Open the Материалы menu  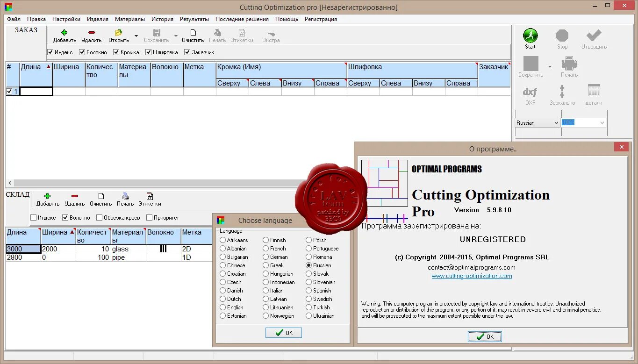click(x=129, y=19)
